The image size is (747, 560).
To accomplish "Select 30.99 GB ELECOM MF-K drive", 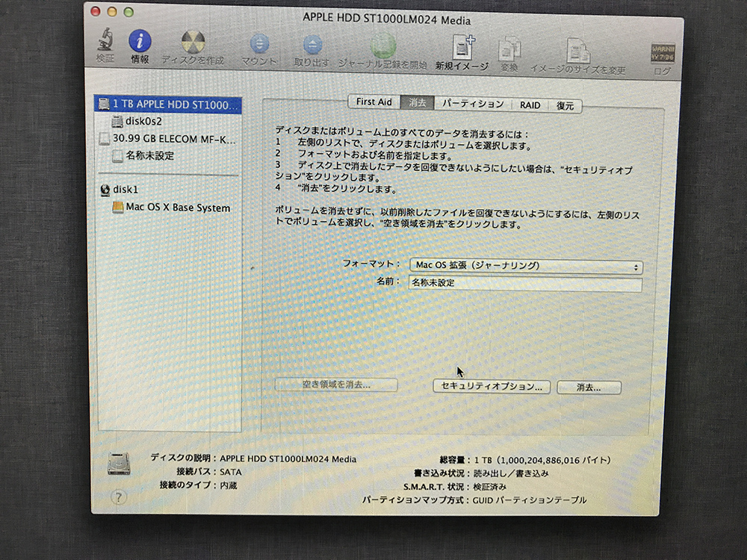I will [x=168, y=139].
